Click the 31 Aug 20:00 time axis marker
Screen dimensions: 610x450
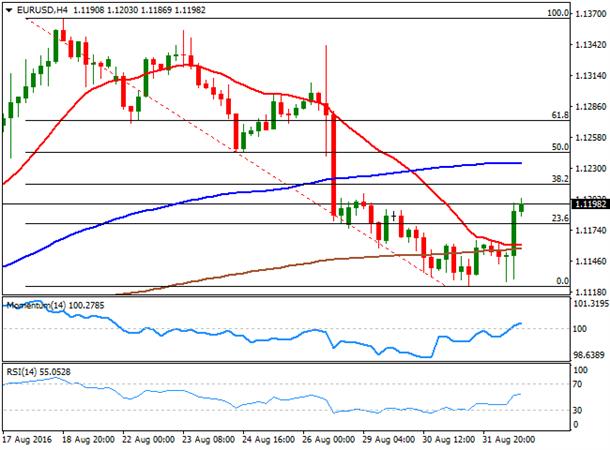tap(509, 440)
